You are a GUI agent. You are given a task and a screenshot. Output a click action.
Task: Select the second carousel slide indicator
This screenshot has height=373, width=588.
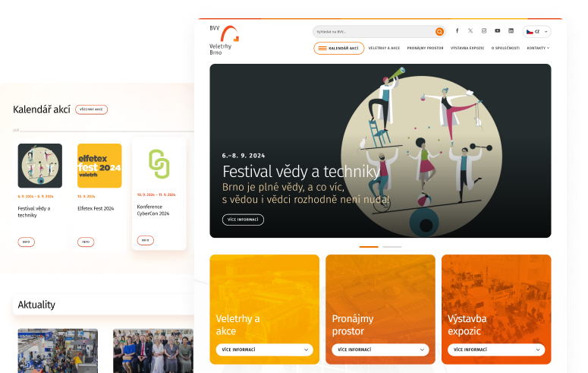point(392,247)
